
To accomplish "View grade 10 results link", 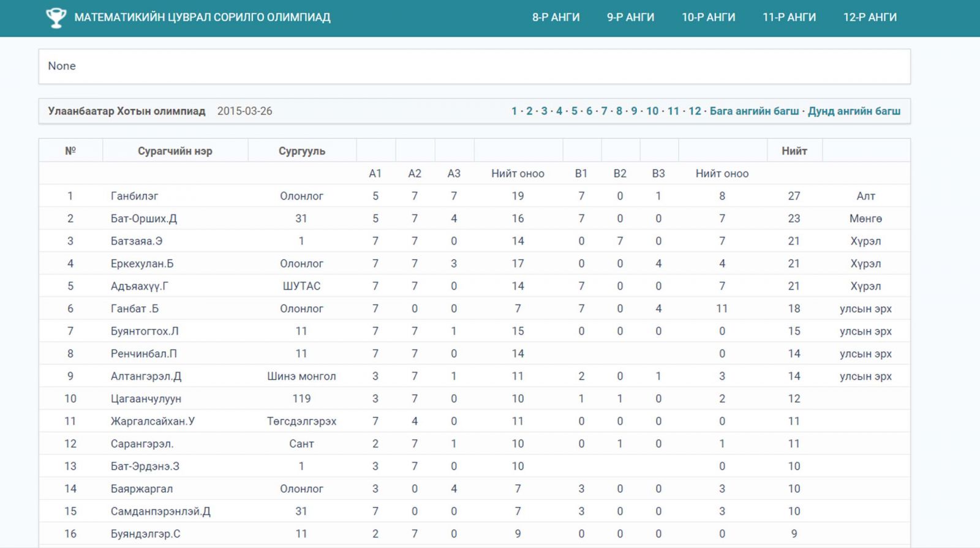I will tap(652, 111).
